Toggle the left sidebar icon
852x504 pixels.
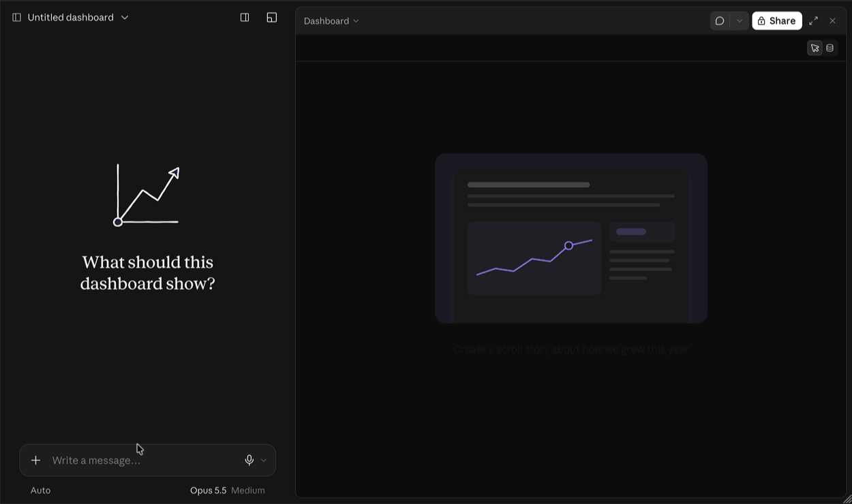pyautogui.click(x=16, y=18)
